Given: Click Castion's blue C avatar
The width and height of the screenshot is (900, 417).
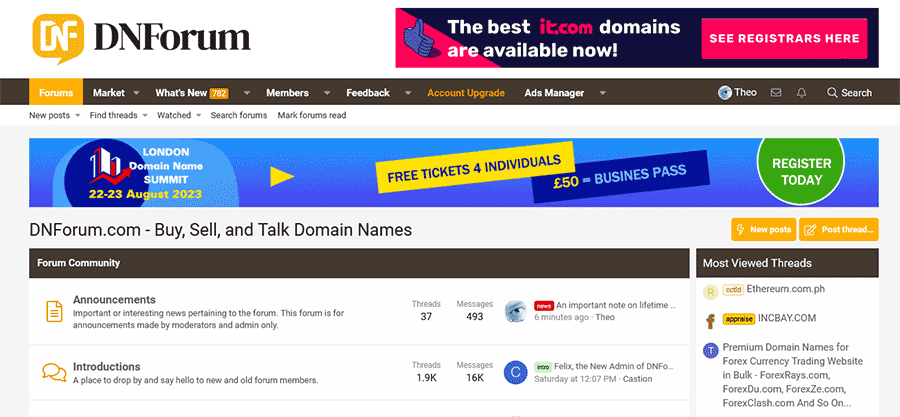Looking at the screenshot, I should [x=515, y=373].
